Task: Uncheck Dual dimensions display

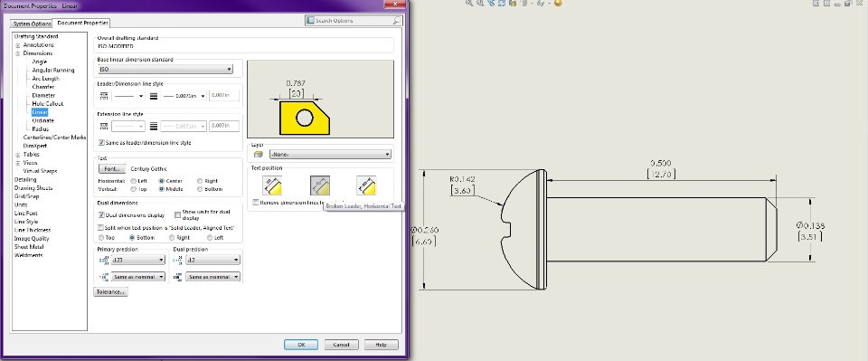Action: pyautogui.click(x=101, y=214)
